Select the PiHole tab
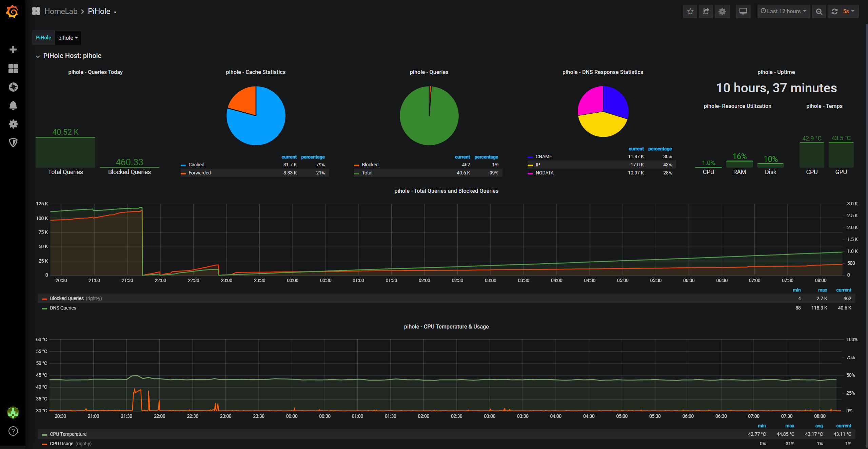Image resolution: width=868 pixels, height=449 pixels. (x=43, y=37)
